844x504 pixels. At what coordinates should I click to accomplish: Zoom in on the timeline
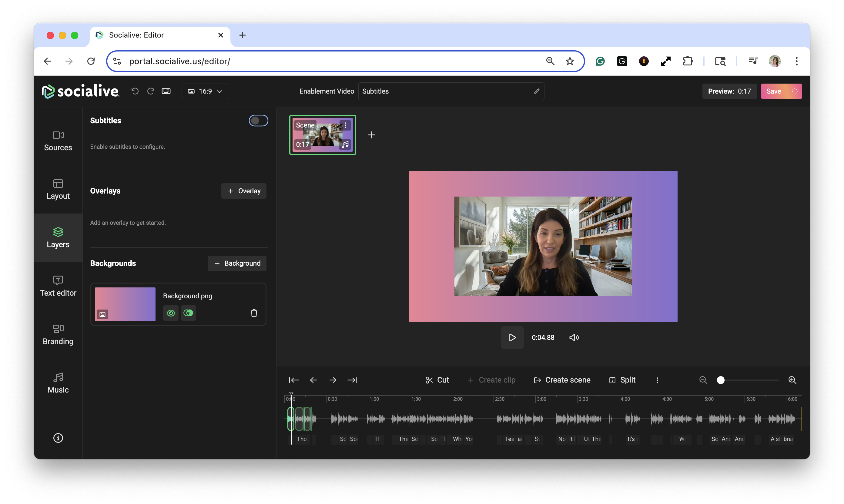tap(792, 380)
